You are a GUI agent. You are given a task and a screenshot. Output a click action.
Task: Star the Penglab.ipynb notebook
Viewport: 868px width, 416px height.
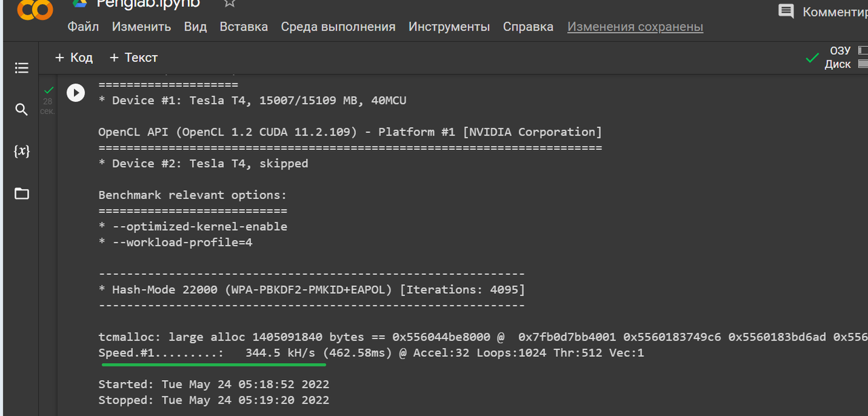pos(230,3)
